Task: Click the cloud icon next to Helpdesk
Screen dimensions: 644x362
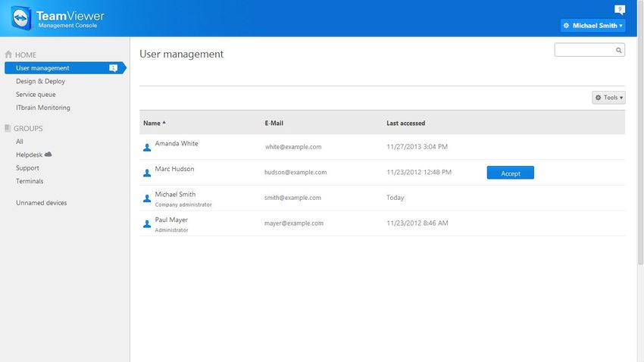Action: pyautogui.click(x=48, y=154)
